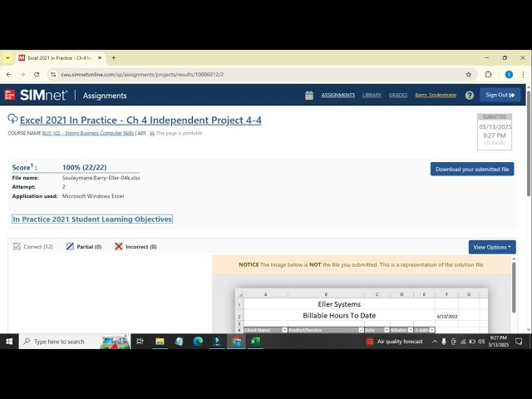Image resolution: width=532 pixels, height=399 pixels.
Task: Open browser extensions puzzle icon
Action: [488, 74]
